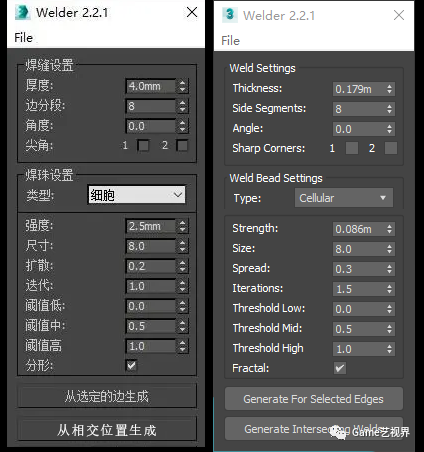Click the Threshold Low spinner arrows
The height and width of the screenshot is (452, 424).
pyautogui.click(x=389, y=309)
